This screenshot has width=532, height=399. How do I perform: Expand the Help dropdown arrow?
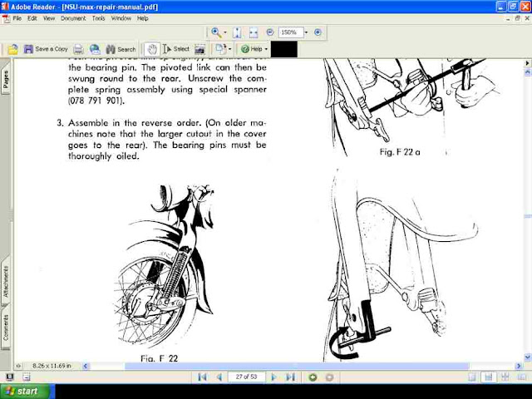click(266, 49)
